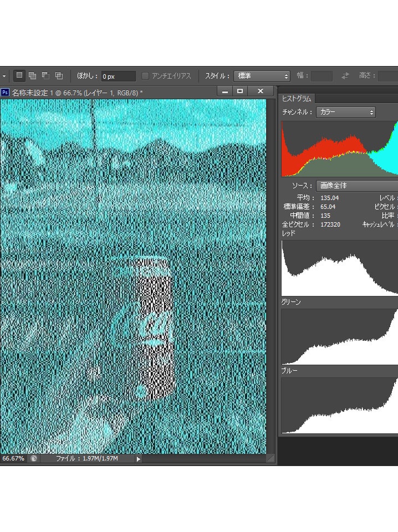Image resolution: width=398 pixels, height=532 pixels.
Task: Click the document window resize grip
Action: pyautogui.click(x=271, y=459)
